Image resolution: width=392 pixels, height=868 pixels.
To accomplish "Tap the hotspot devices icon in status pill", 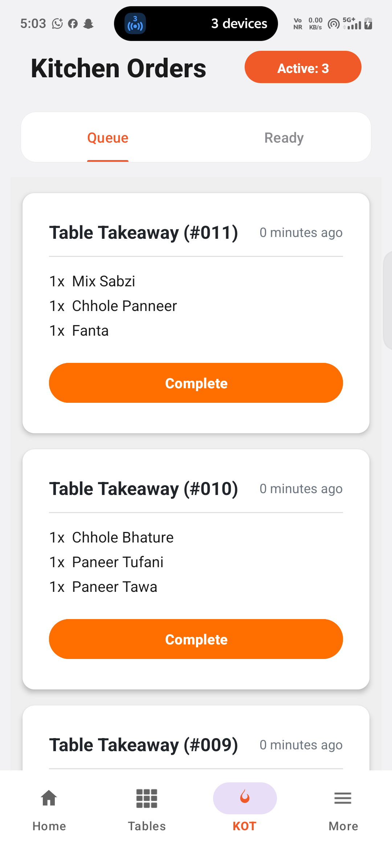I will point(135,24).
